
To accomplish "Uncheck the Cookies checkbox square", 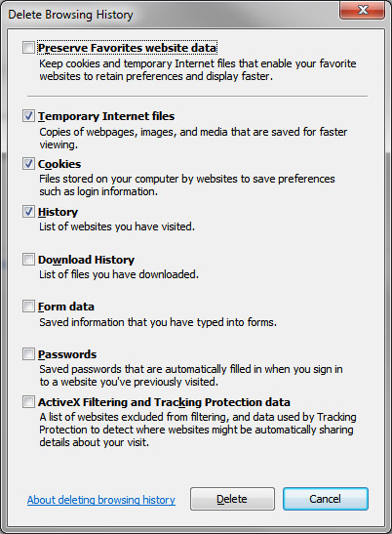I will point(28,163).
